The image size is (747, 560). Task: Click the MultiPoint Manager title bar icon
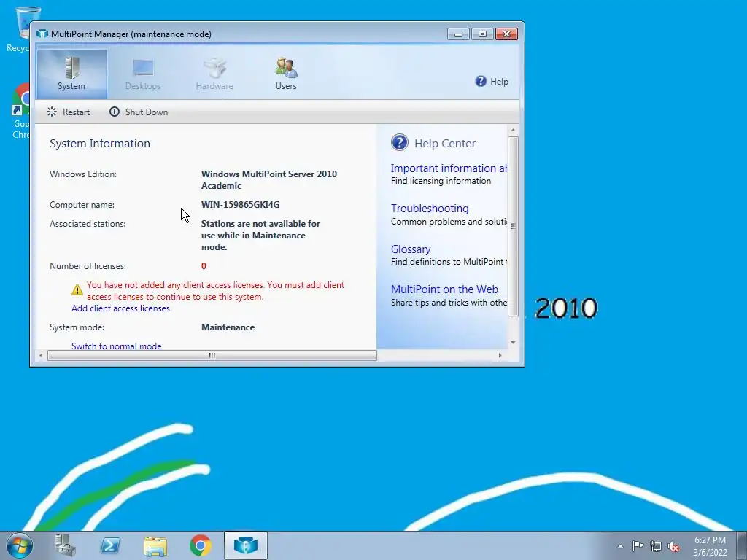42,34
